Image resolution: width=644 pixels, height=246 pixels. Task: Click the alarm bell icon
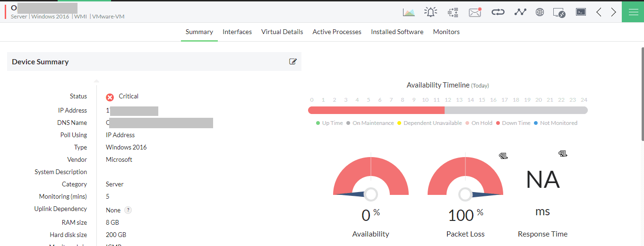click(430, 12)
